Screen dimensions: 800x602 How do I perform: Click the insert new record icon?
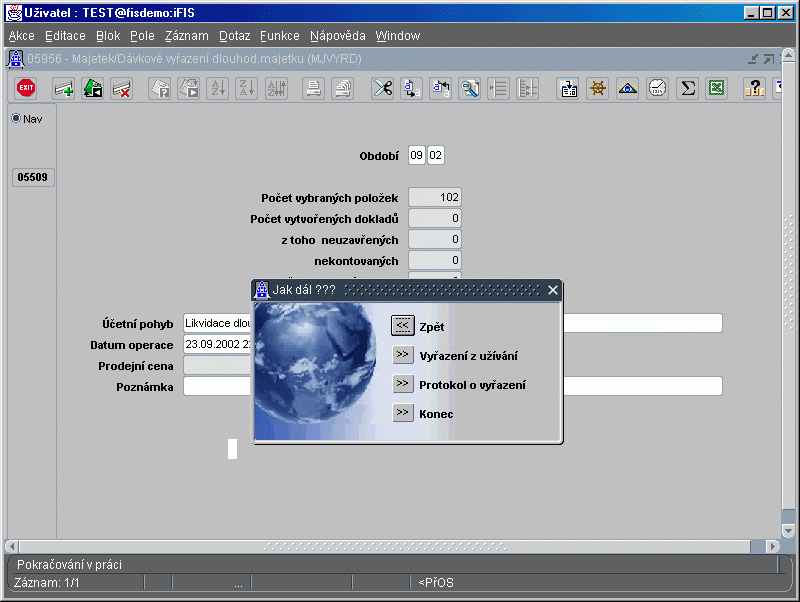click(x=64, y=88)
